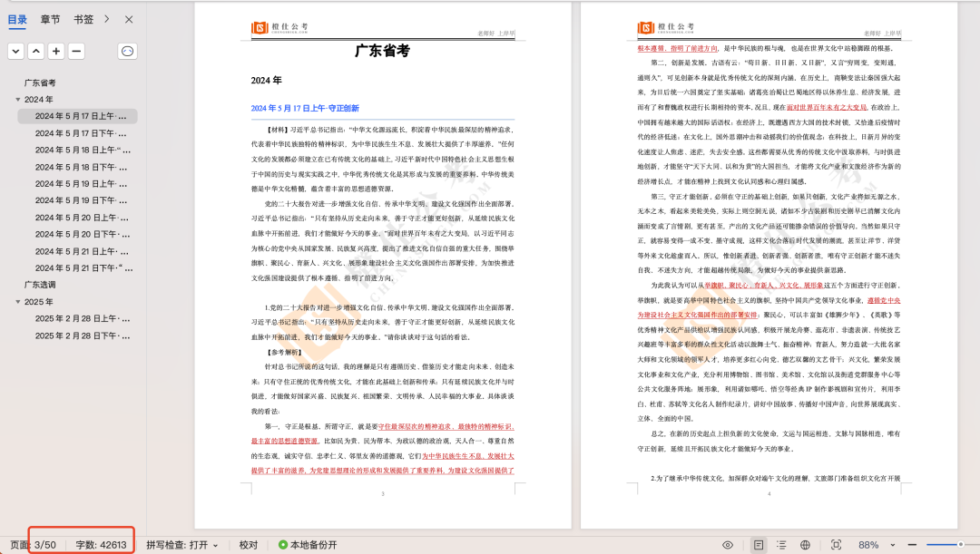980x554 pixels.
Task: Click the 校对 proofread button
Action: [248, 545]
